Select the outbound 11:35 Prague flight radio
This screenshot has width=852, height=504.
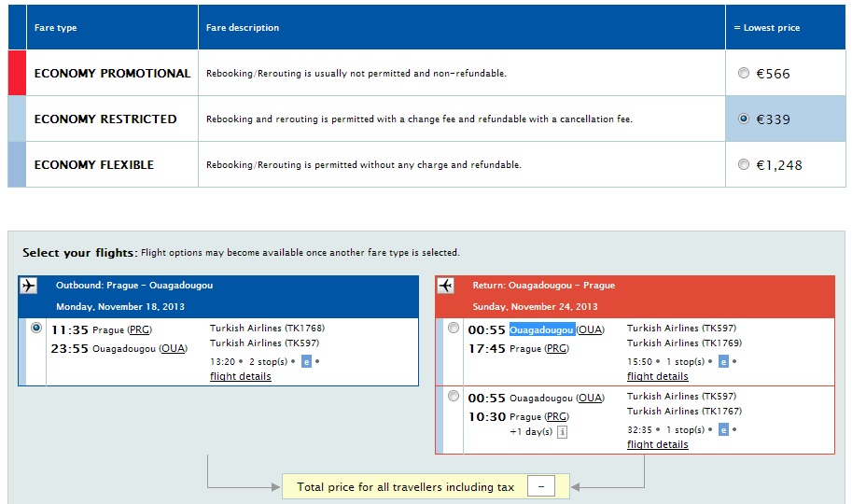(36, 328)
